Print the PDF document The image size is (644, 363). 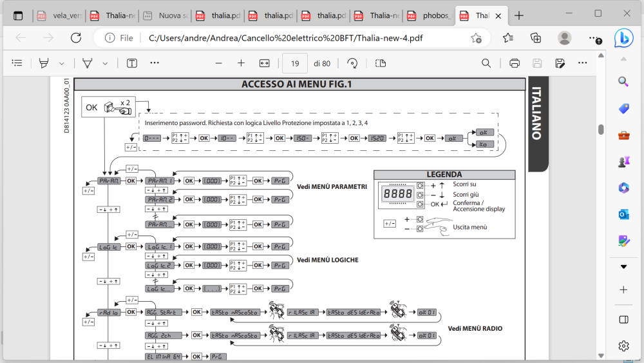click(514, 63)
